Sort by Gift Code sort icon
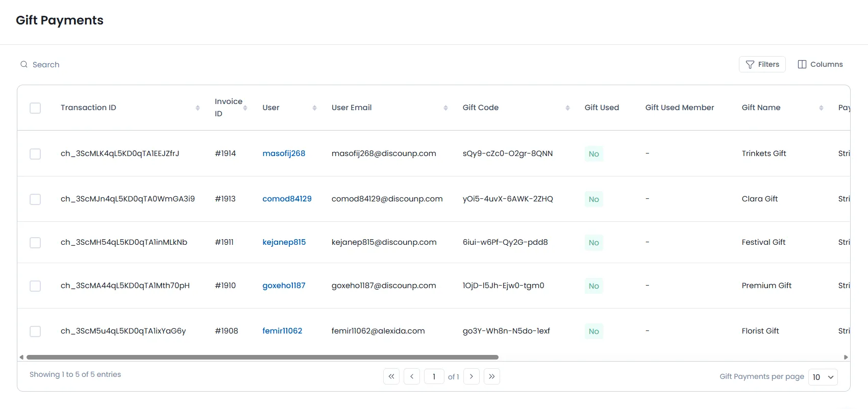 point(567,108)
